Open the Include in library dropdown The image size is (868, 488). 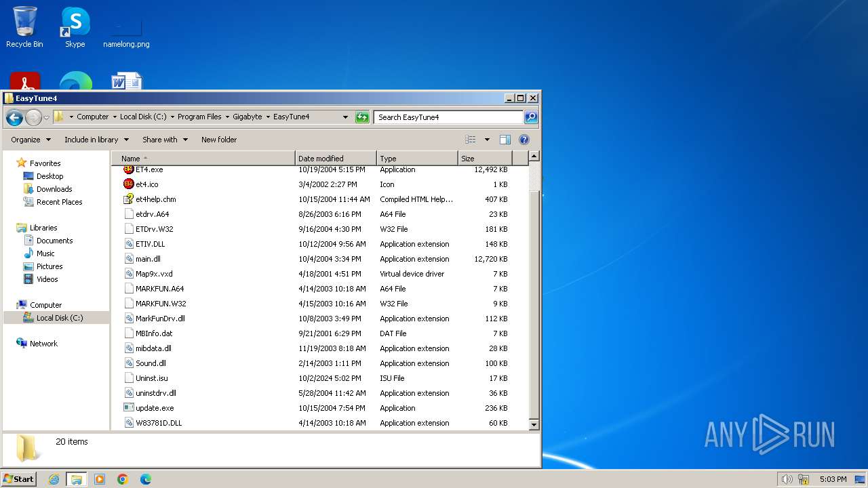tap(96, 140)
